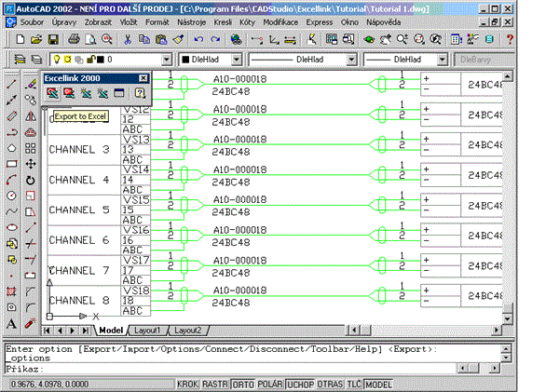Select the multiline Text tool (A)
The width and height of the screenshot is (559, 392).
11,322
